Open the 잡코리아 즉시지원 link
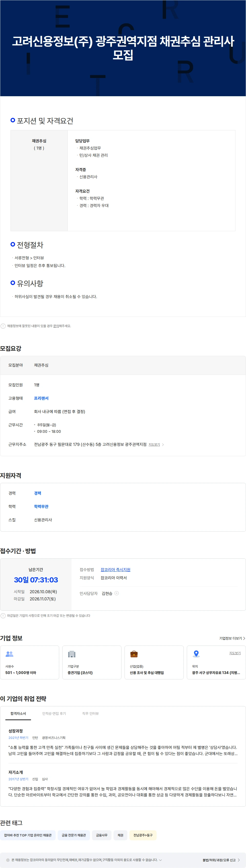 pos(115,569)
